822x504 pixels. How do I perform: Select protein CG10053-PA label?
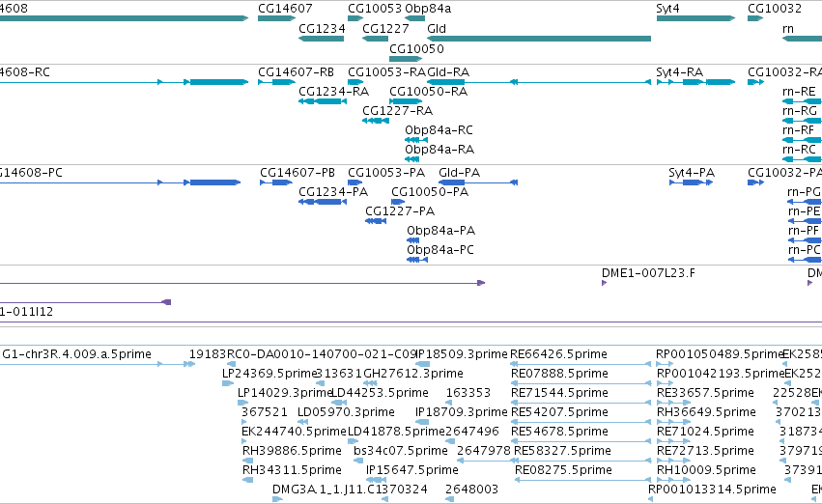tap(386, 173)
